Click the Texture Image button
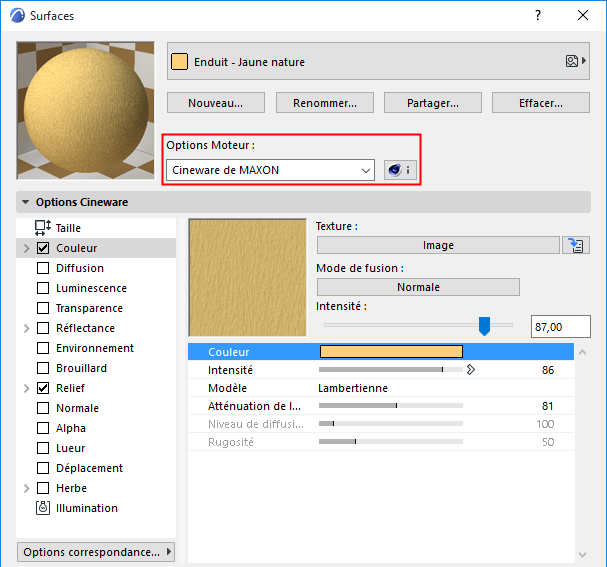The width and height of the screenshot is (607, 567). pyautogui.click(x=438, y=245)
